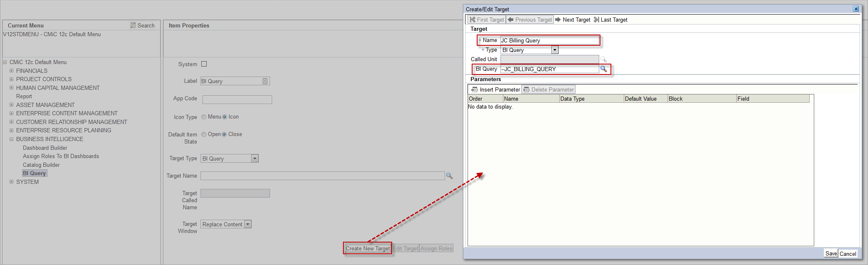868x265 pixels.
Task: Click the SYSTEM label in the tree
Action: click(28, 182)
